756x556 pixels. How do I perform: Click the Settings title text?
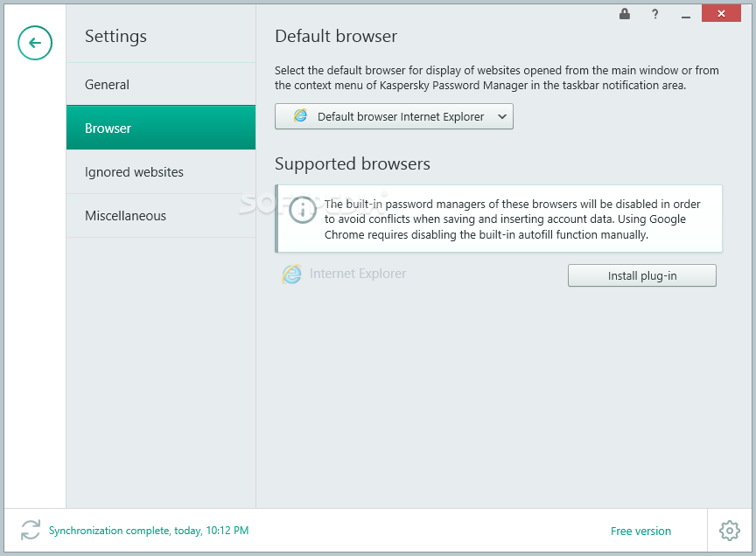pos(115,37)
